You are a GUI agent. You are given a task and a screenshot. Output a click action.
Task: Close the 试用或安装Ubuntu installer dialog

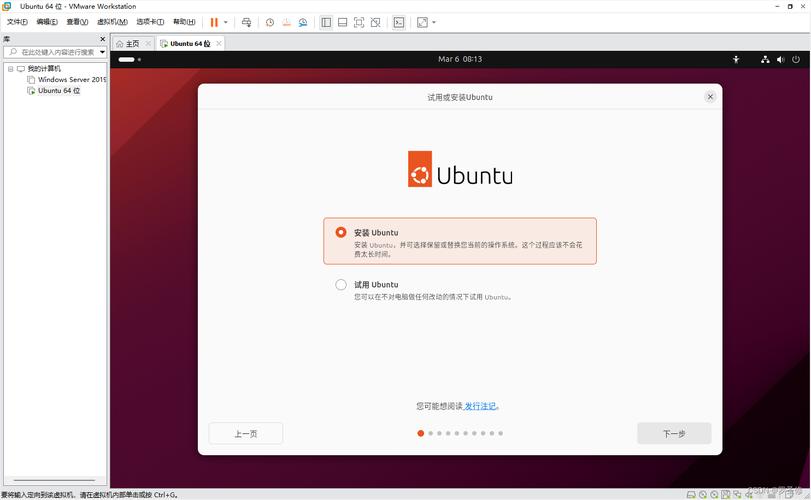710,97
